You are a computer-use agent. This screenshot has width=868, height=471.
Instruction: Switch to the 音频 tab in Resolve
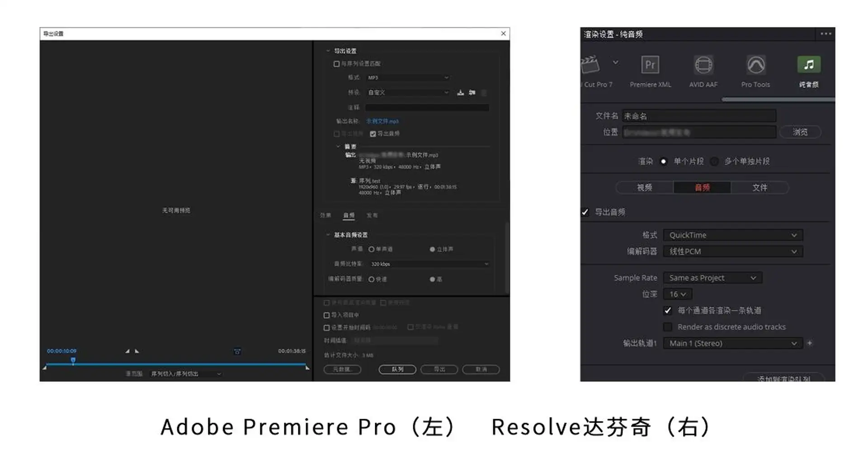702,187
